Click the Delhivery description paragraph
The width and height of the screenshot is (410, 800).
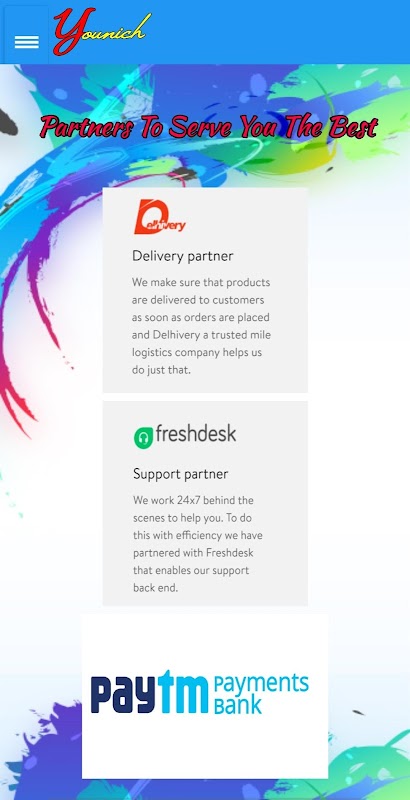201,326
